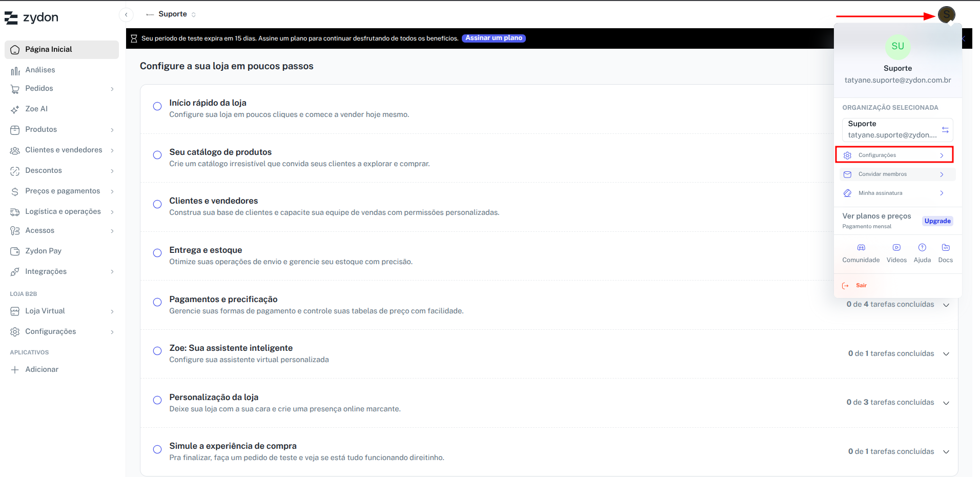Expand the Loja Virtual submenu chevron
Image resolution: width=980 pixels, height=477 pixels.
tap(112, 311)
